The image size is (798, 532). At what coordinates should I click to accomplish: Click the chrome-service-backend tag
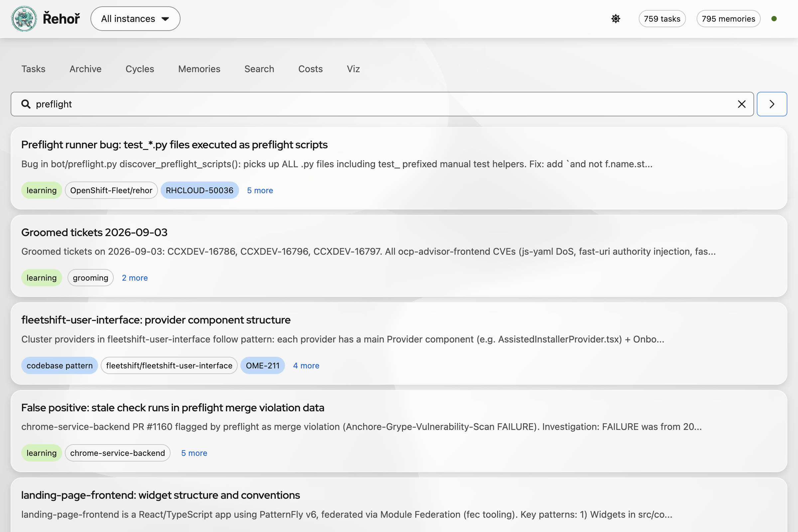(118, 453)
